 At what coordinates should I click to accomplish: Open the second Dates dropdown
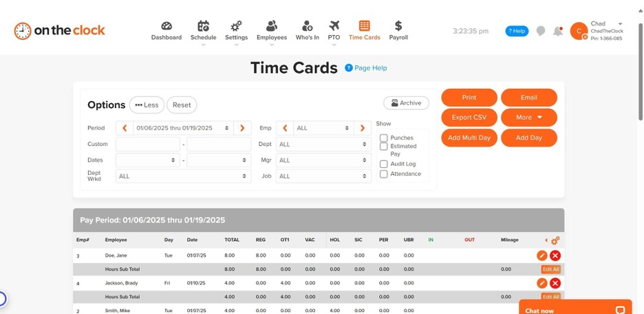click(x=219, y=160)
